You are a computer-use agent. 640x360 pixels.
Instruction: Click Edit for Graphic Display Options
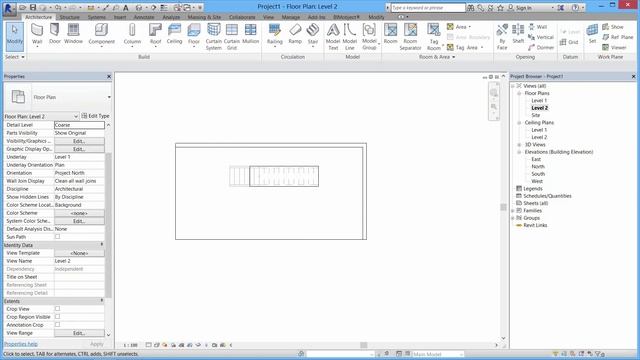tap(79, 149)
